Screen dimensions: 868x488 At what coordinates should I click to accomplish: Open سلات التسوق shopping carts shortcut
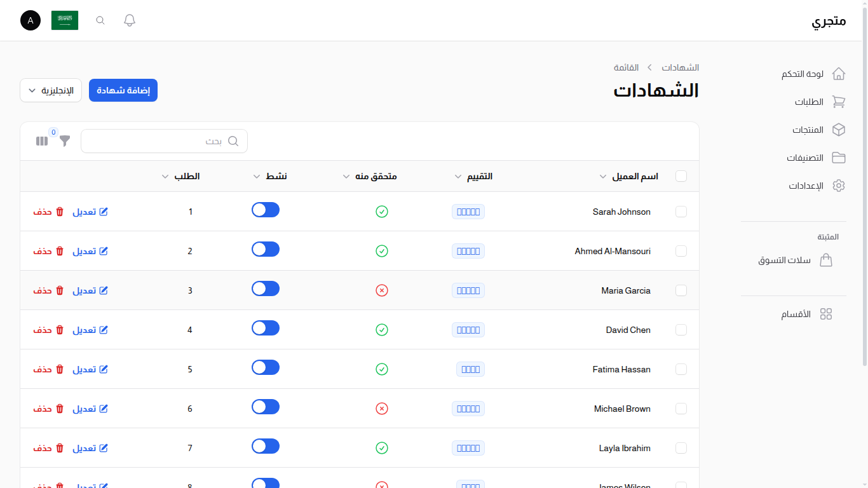(826, 260)
